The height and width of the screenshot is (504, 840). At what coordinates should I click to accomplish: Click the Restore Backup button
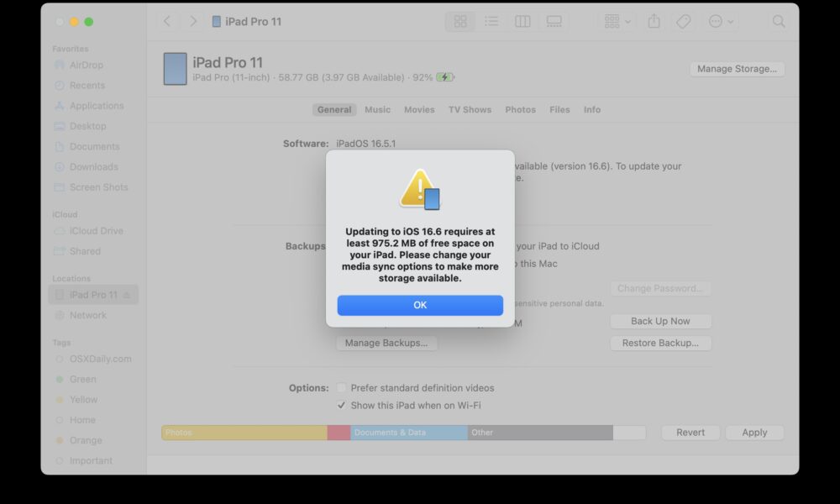[x=660, y=343]
